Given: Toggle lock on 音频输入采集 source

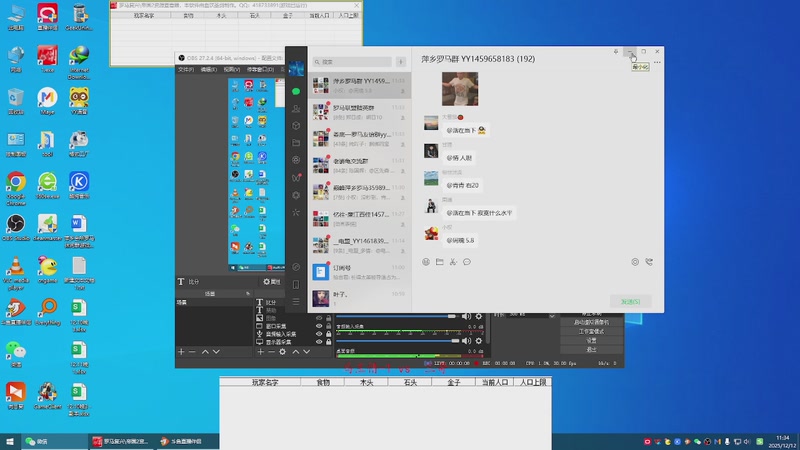Looking at the screenshot, I should coord(328,334).
